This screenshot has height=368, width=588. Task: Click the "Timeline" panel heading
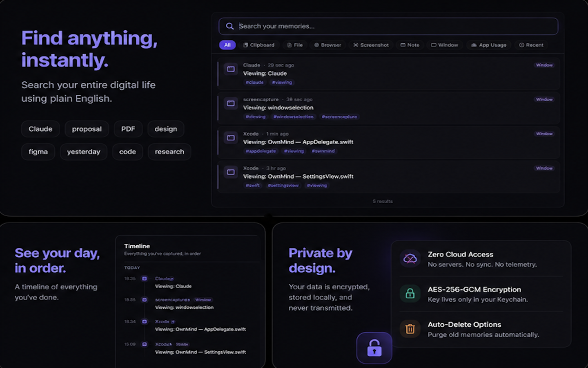(137, 246)
